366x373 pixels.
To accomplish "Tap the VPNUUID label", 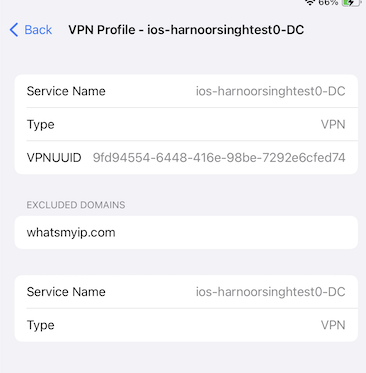I will (54, 158).
